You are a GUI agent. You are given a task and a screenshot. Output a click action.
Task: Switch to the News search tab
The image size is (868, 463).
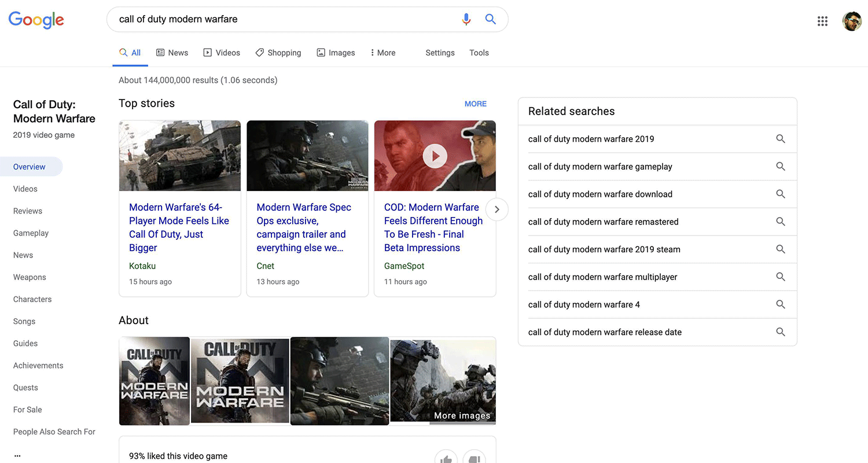(x=172, y=53)
